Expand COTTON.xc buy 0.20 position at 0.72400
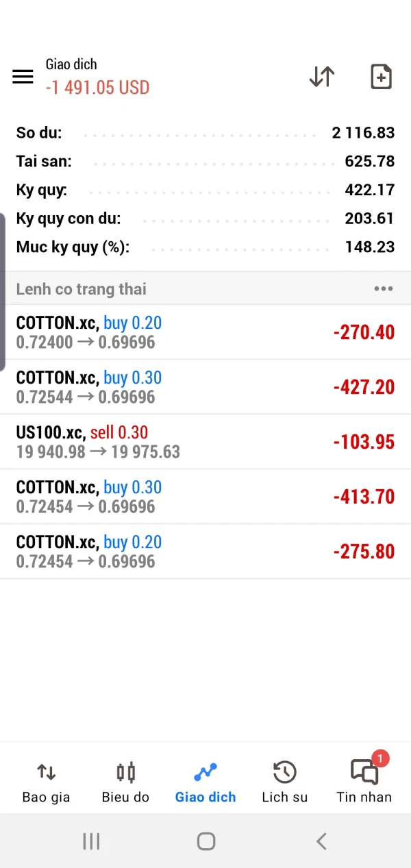The width and height of the screenshot is (411, 868). [206, 332]
